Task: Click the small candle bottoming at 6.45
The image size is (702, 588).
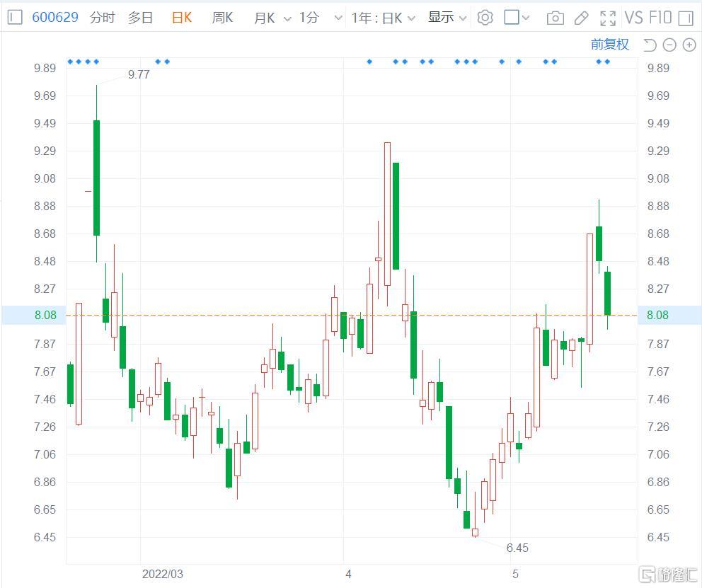Action: 475,532
